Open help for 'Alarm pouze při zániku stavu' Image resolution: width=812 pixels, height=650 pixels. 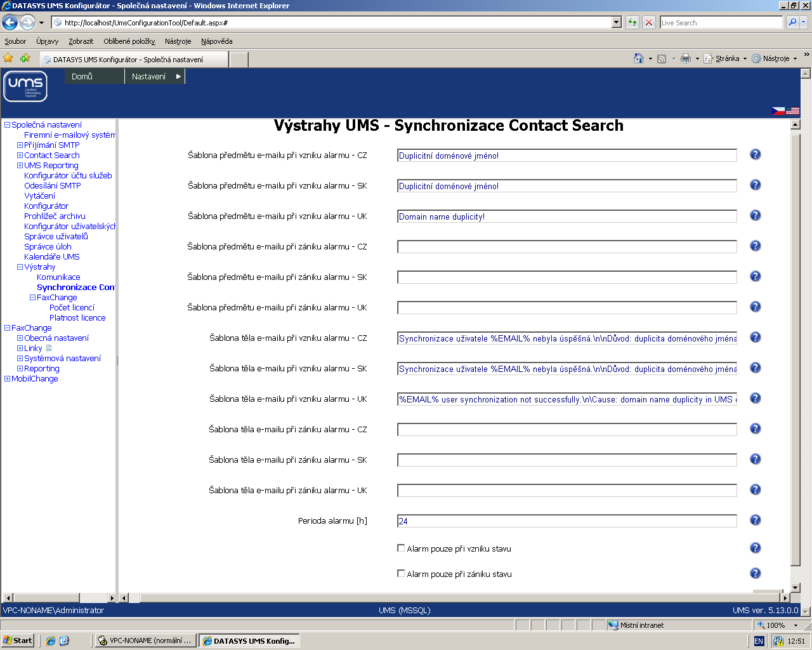tap(755, 573)
